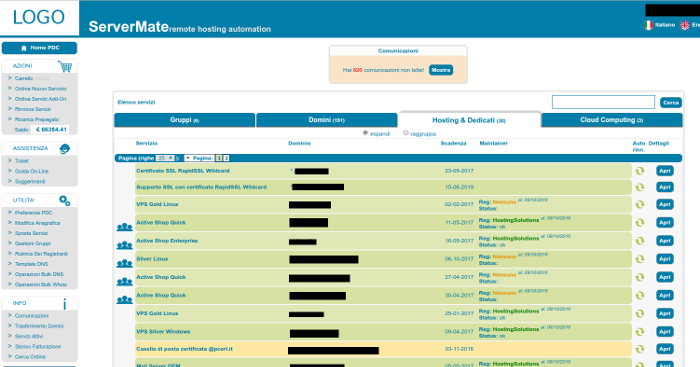
Task: Select the 'raggruppa' radio button
Action: (x=406, y=133)
